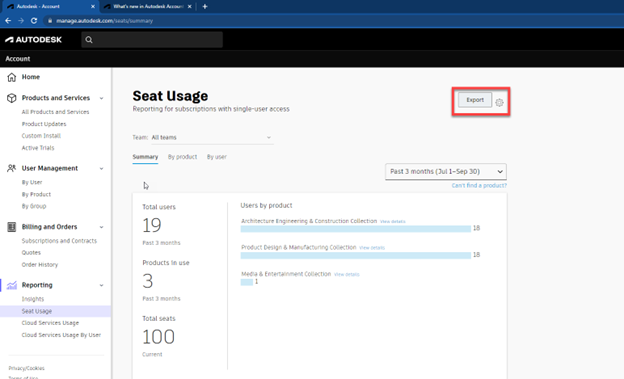Reload the page with browser refresh icon
Screen dimensions: 624x379
(34, 21)
